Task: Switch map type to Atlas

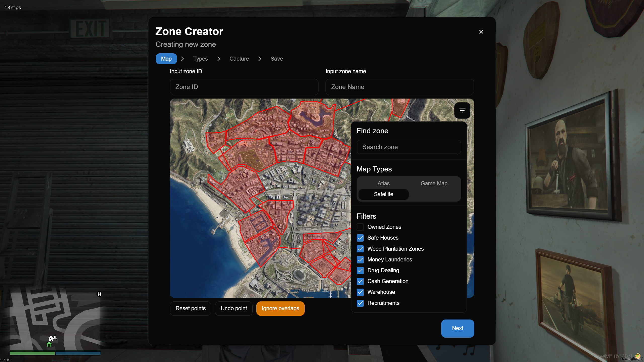Action: (383, 183)
